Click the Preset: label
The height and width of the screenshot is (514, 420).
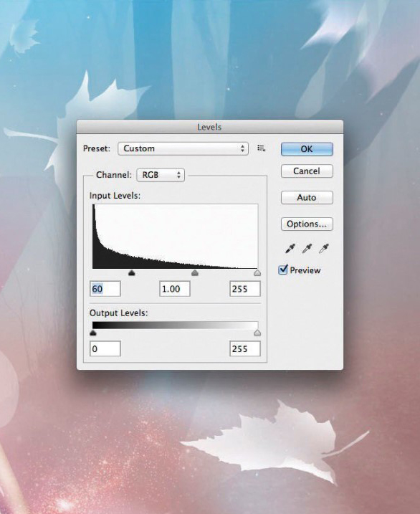pyautogui.click(x=97, y=148)
